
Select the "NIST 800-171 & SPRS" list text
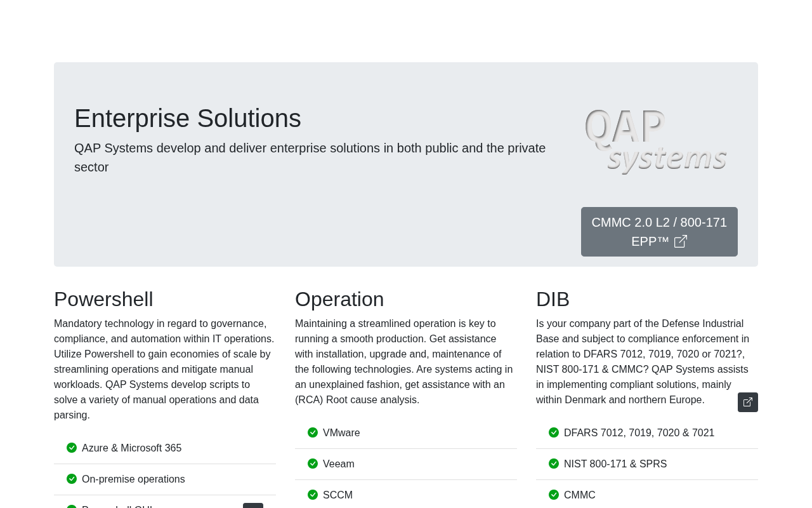[x=615, y=464]
